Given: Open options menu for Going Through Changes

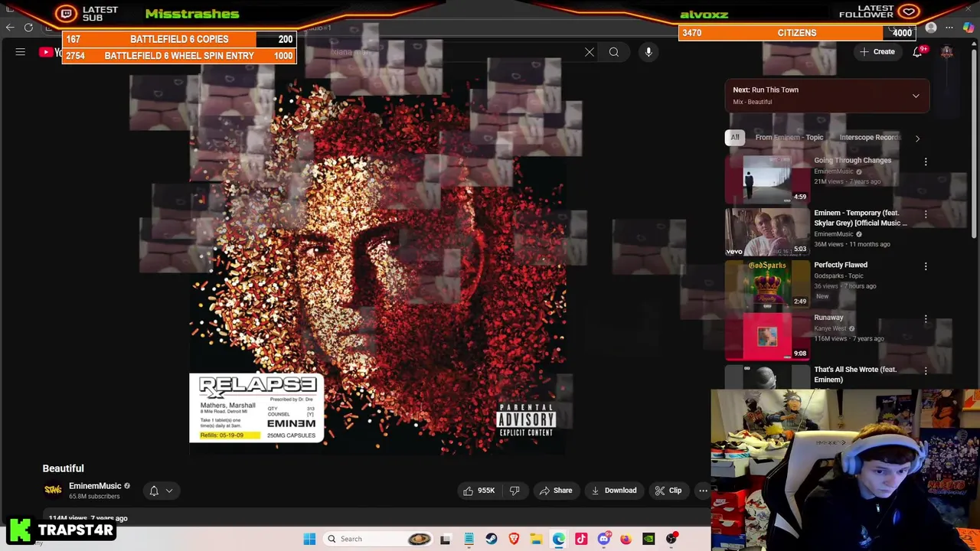Looking at the screenshot, I should 926,161.
